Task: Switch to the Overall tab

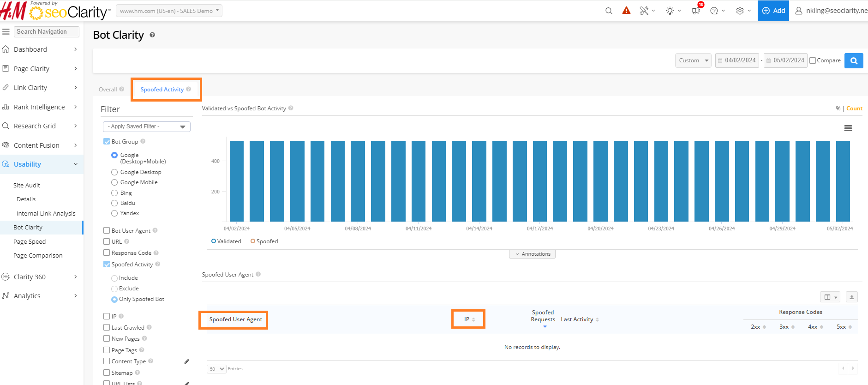Action: pyautogui.click(x=108, y=90)
